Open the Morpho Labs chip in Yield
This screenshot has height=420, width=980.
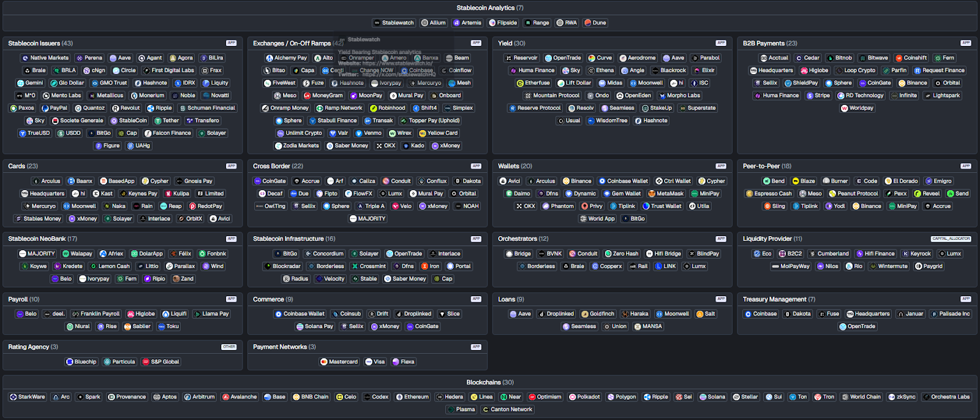(679, 96)
